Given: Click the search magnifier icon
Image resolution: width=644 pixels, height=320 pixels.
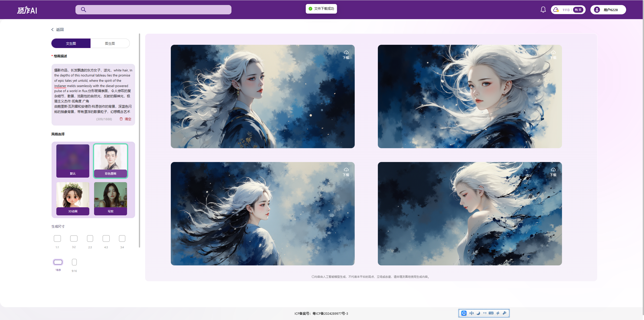Looking at the screenshot, I should tap(84, 10).
